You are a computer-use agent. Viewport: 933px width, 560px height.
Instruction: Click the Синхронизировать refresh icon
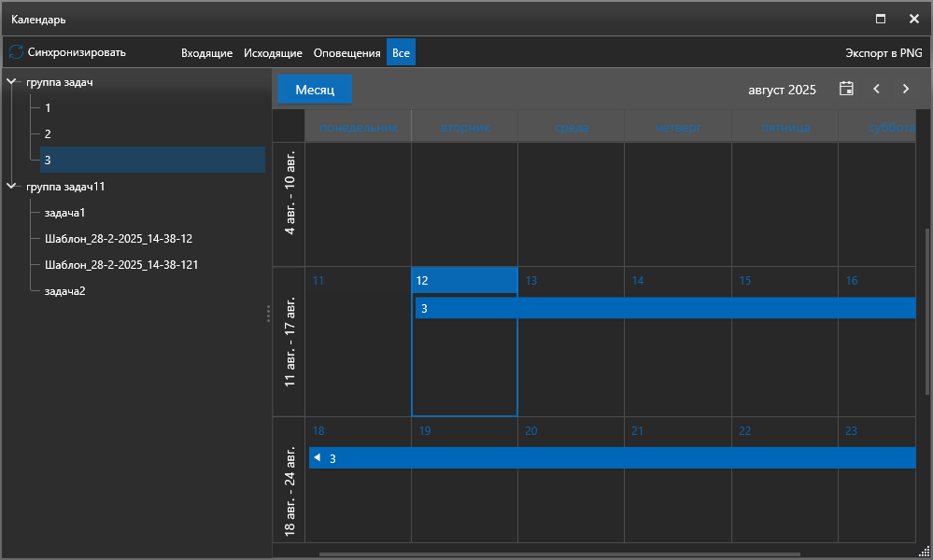[16, 52]
